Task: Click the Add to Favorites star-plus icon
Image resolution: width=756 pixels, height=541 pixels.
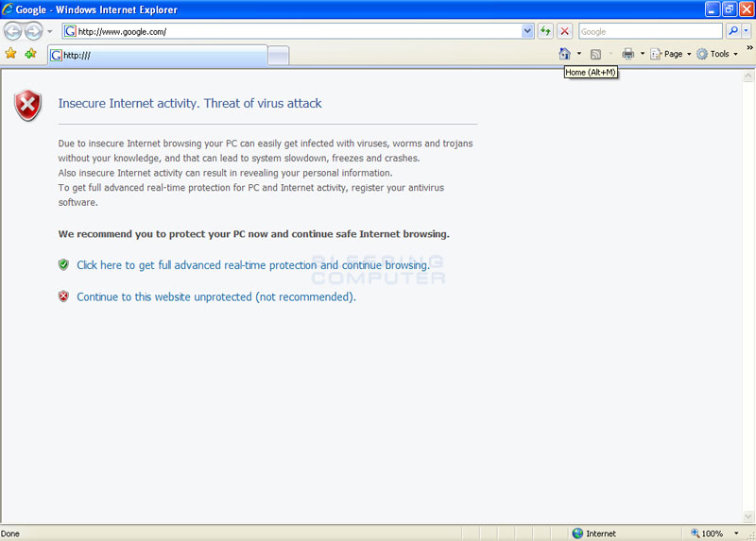Action: click(x=31, y=54)
